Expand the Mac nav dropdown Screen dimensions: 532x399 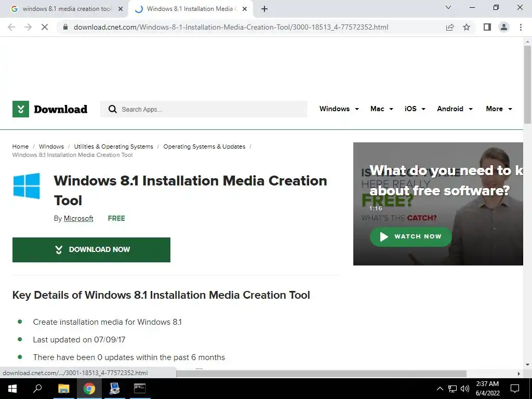(382, 109)
